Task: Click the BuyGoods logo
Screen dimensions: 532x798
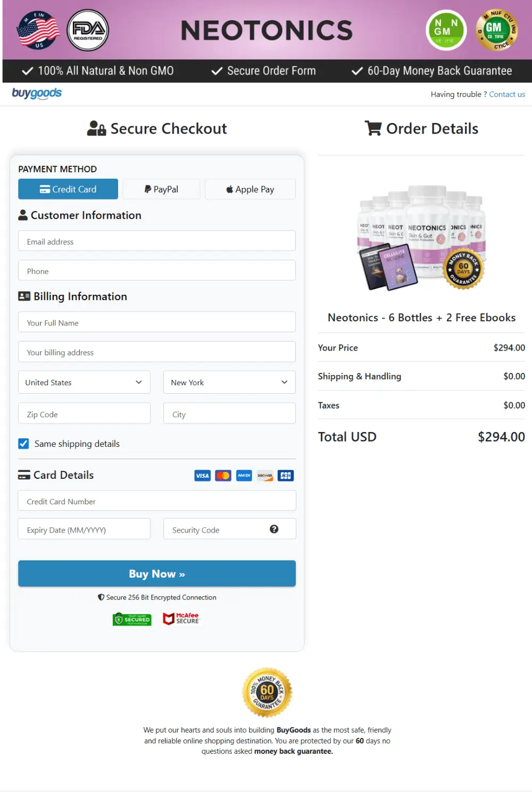Action: [37, 93]
